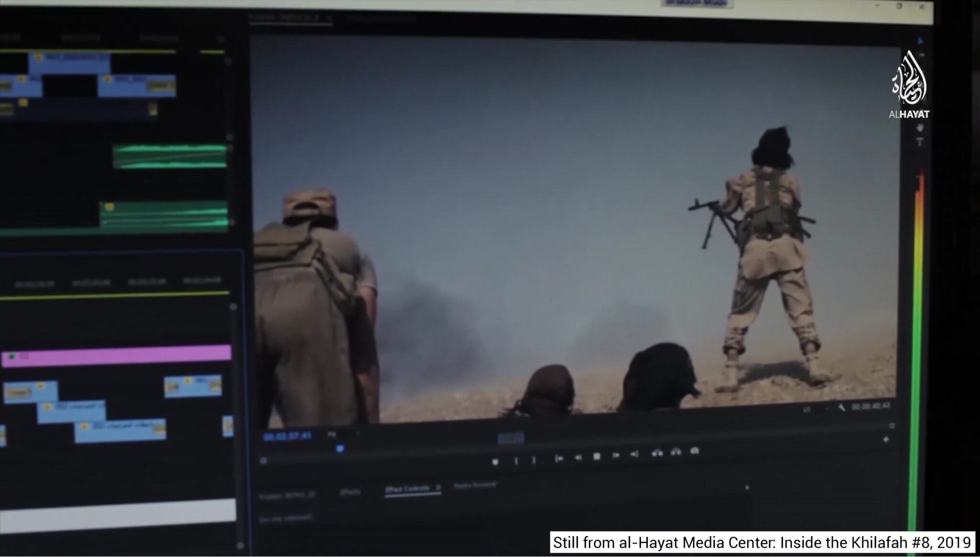Switch to the Effects tab
The image size is (980, 557).
pos(350,492)
